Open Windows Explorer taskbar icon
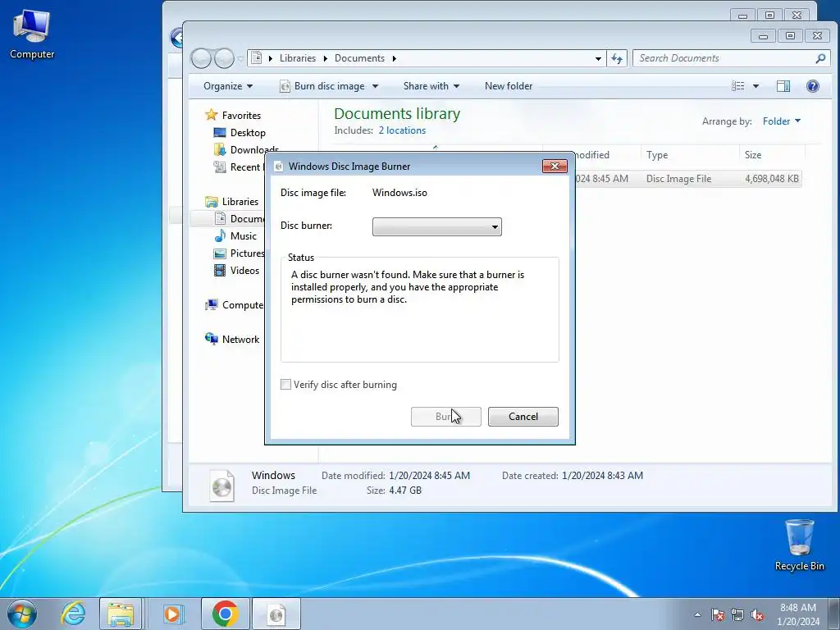840x630 pixels. [121, 614]
